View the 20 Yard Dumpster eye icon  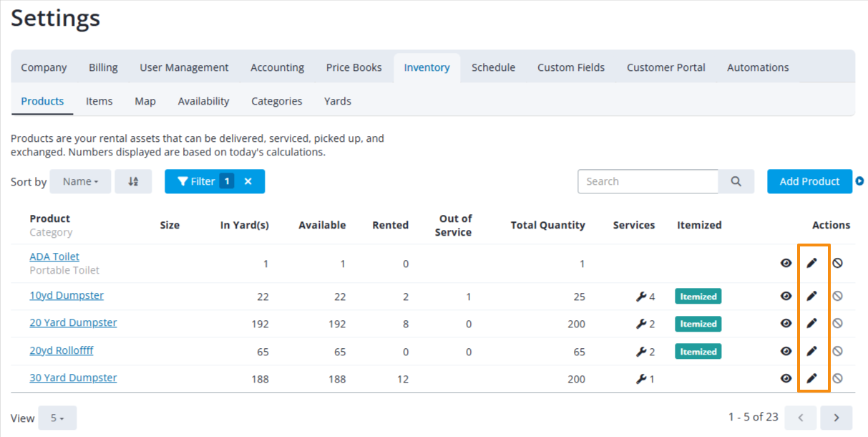(x=786, y=323)
